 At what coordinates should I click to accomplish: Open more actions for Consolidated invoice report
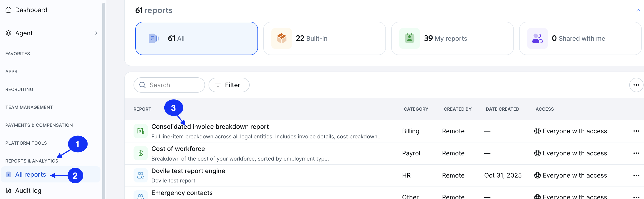pyautogui.click(x=636, y=131)
